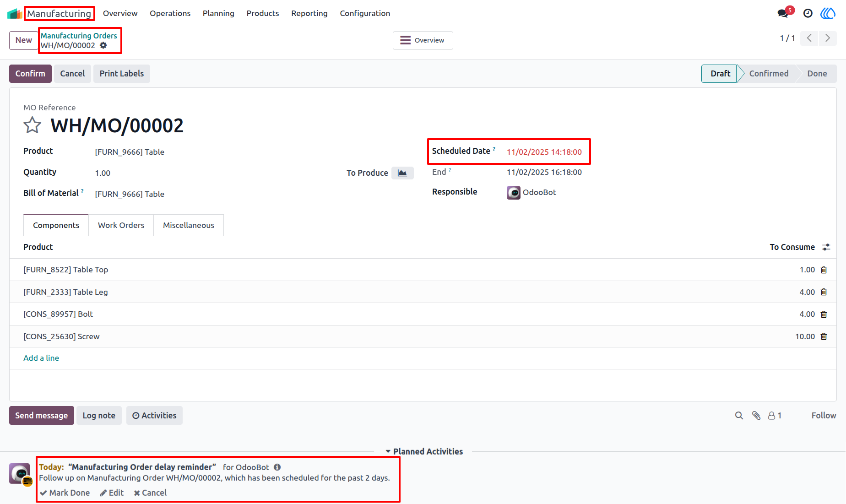Open Manufacturing Orders breadcrumb link

pyautogui.click(x=79, y=36)
